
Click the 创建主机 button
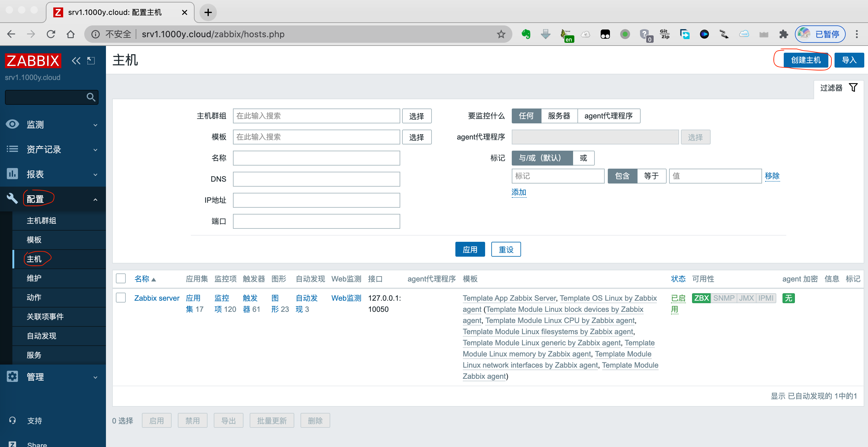tap(806, 60)
